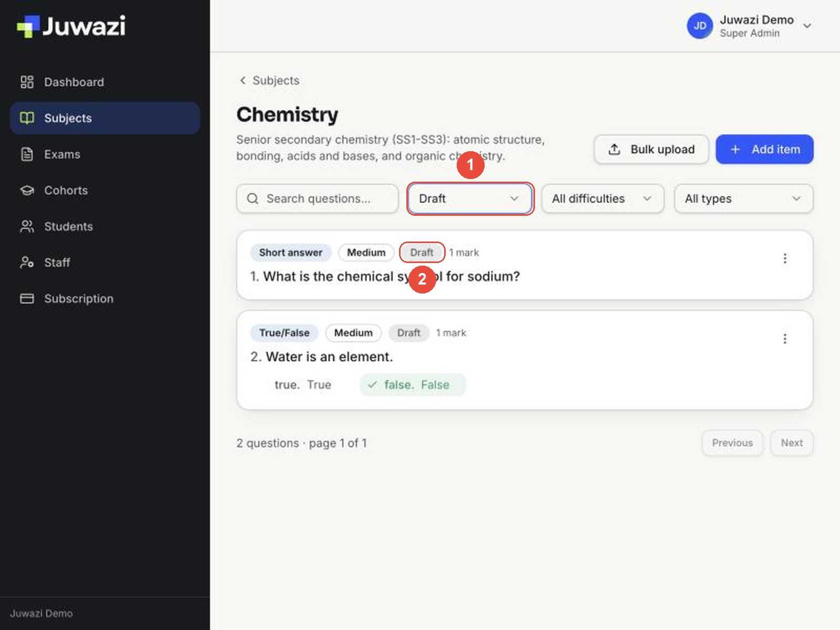Click the Subscription card icon
This screenshot has height=630, width=840.
click(27, 299)
